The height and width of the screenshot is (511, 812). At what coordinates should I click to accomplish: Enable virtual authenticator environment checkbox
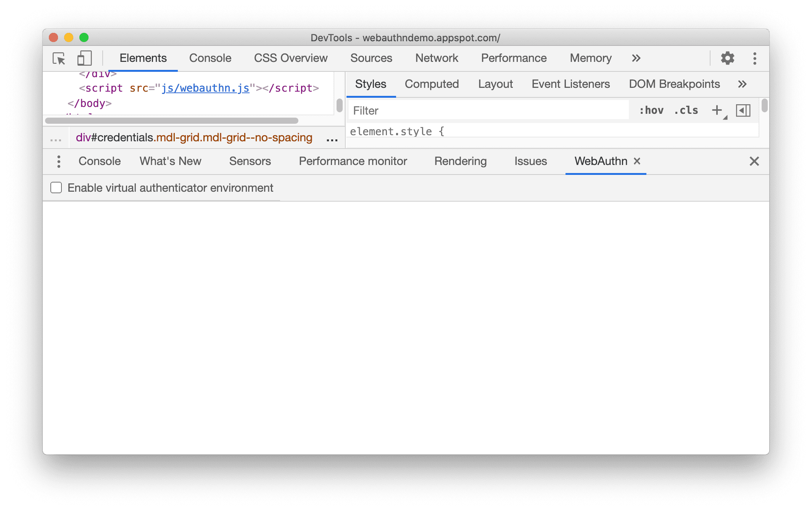point(57,188)
